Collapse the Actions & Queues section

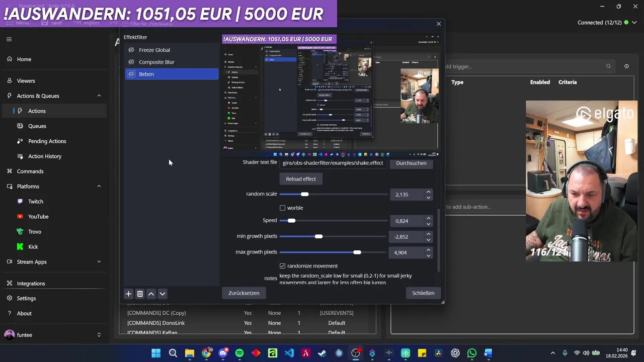click(99, 96)
